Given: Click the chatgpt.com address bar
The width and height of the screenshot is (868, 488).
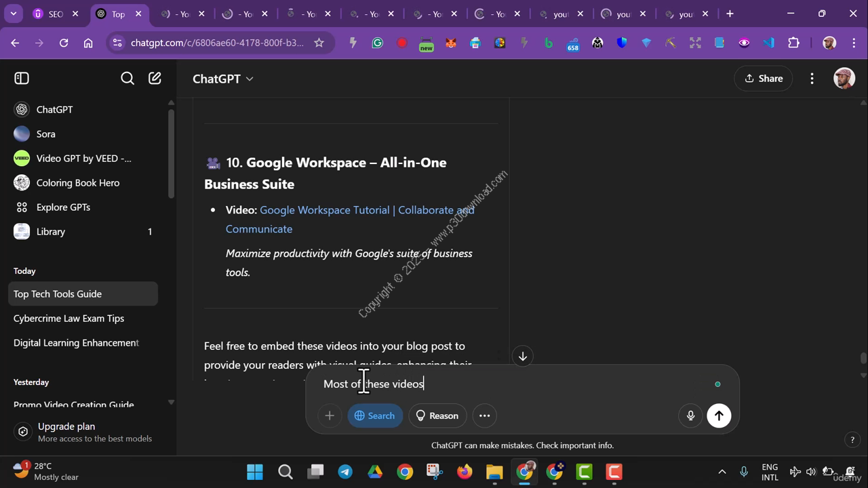Looking at the screenshot, I should [217, 43].
